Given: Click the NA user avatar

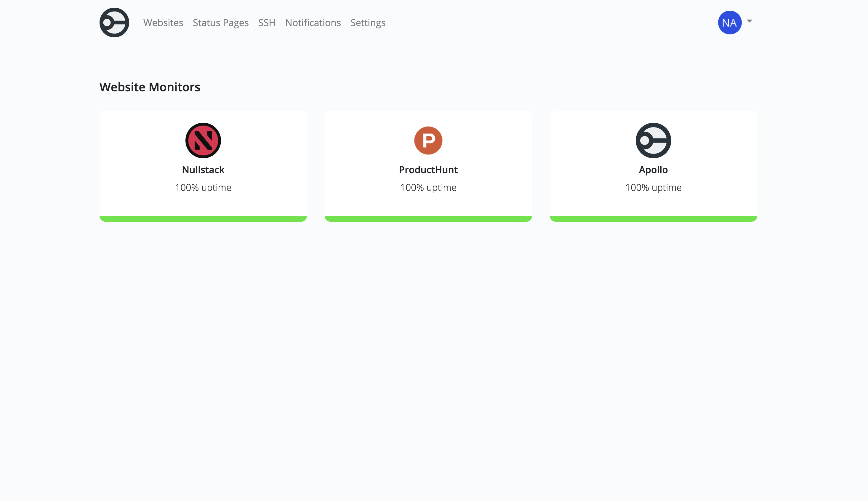Looking at the screenshot, I should click(x=729, y=22).
